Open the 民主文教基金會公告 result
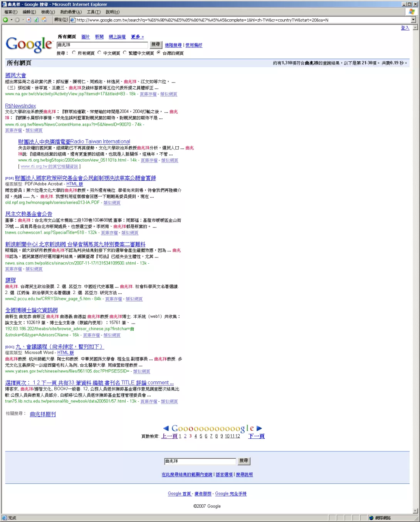Viewport: 420px width, 522px height. [x=29, y=214]
